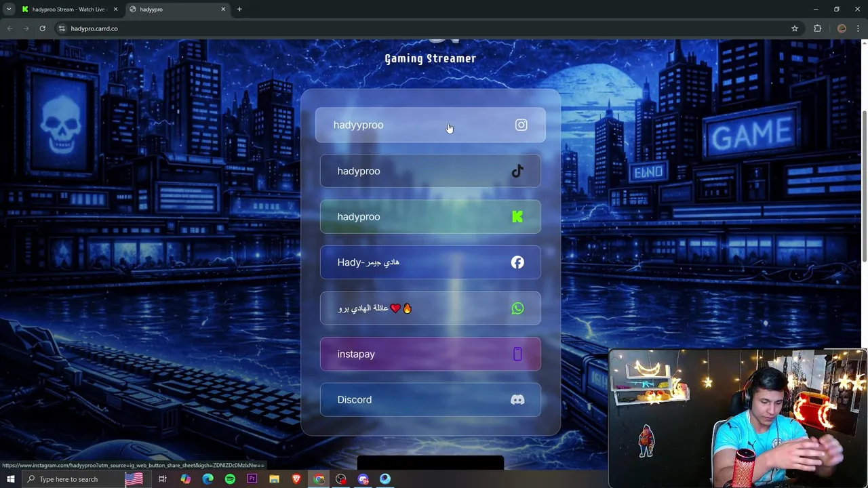Open the Chrome three-dot menu
The height and width of the screenshot is (488, 868).
point(858,28)
